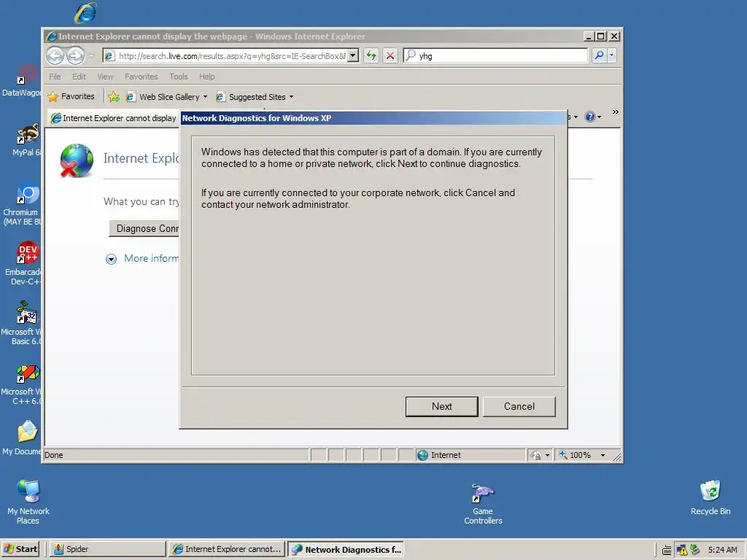Switch to Internet Explorer taskbar item

pos(227,549)
